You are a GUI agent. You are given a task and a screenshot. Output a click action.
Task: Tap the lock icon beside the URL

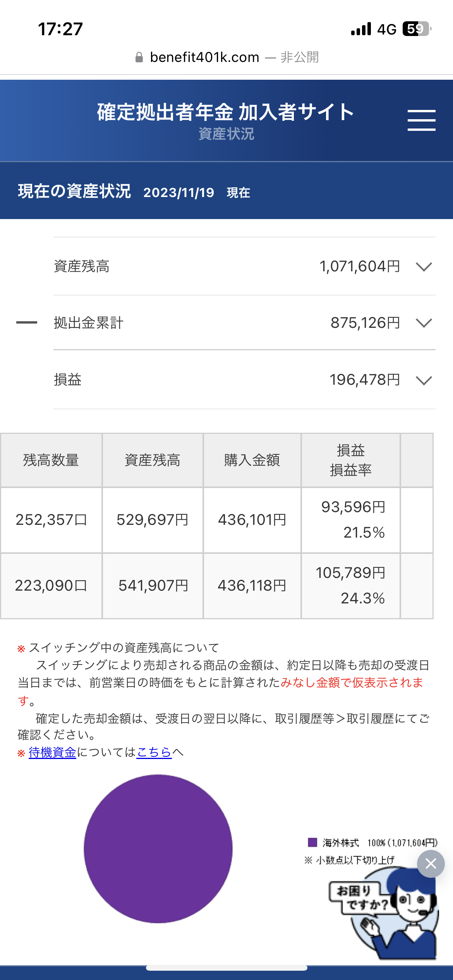(139, 58)
